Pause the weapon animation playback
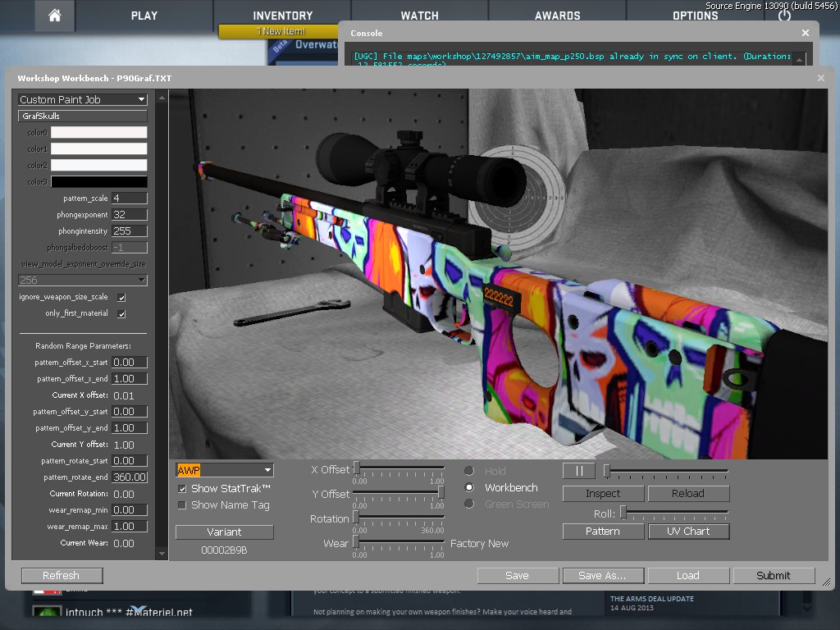Screen dimensions: 840x630 [x=578, y=471]
